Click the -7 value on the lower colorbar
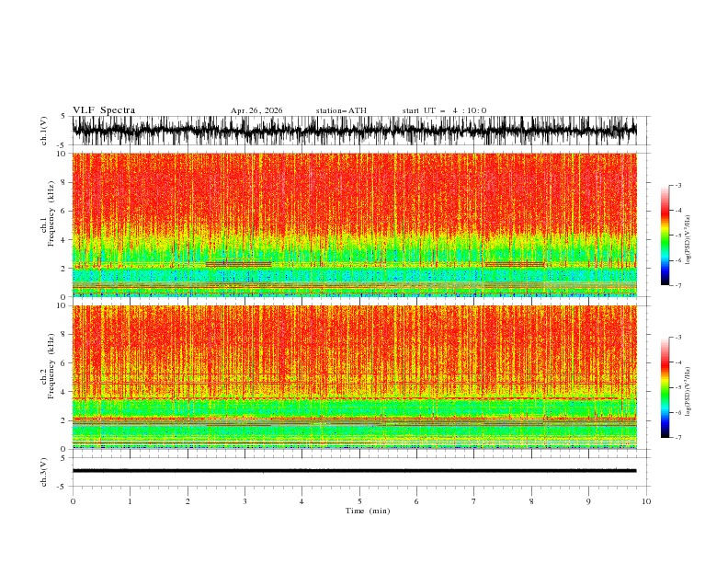The width and height of the screenshot is (728, 563). (677, 437)
